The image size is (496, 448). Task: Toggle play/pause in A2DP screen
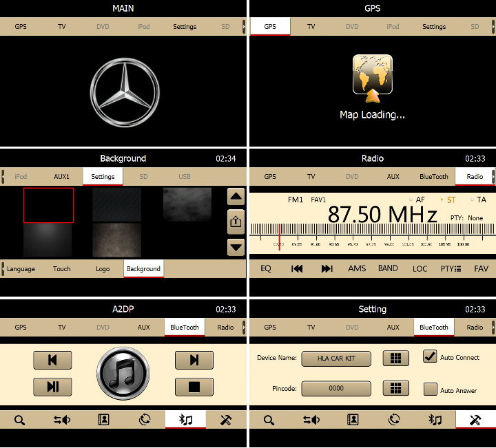point(52,387)
